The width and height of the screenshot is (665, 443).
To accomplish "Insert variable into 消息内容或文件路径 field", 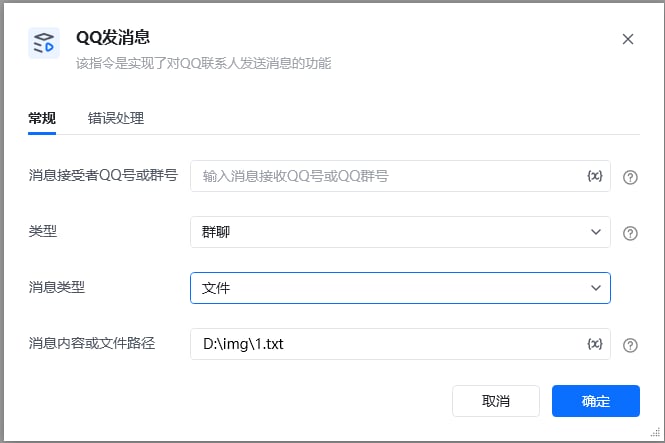I will tap(595, 344).
